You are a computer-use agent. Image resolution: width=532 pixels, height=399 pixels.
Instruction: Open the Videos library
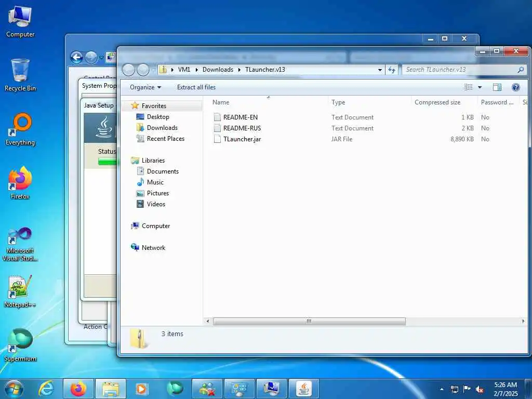tap(156, 204)
